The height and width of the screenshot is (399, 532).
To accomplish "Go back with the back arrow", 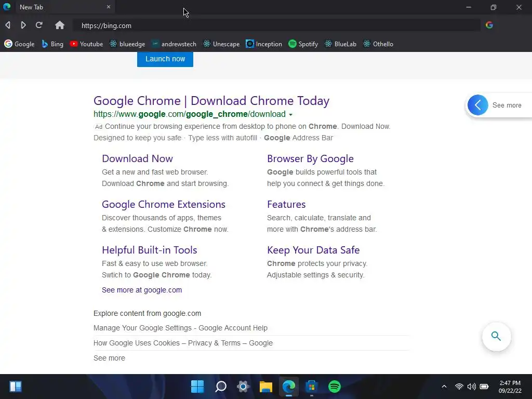I will 8,25.
